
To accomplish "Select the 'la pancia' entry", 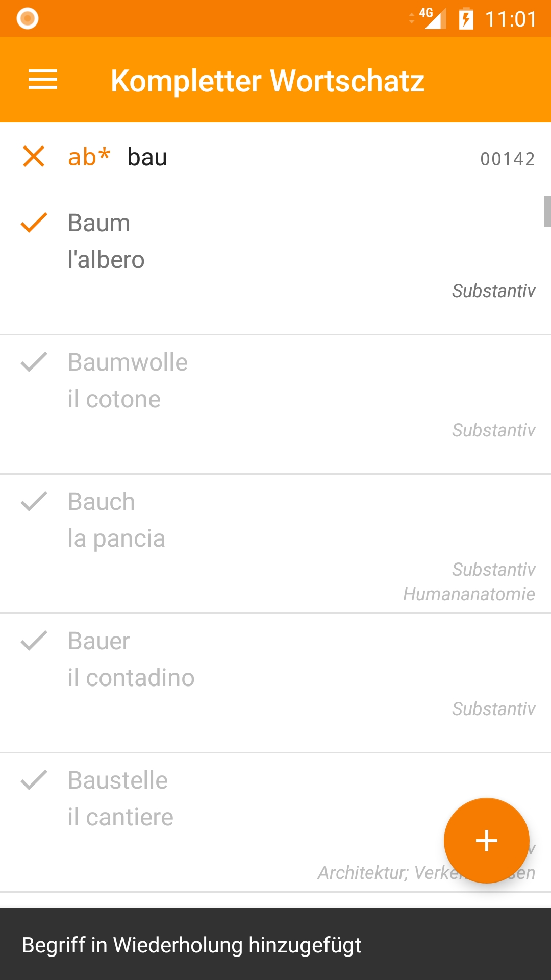I will pos(116,538).
